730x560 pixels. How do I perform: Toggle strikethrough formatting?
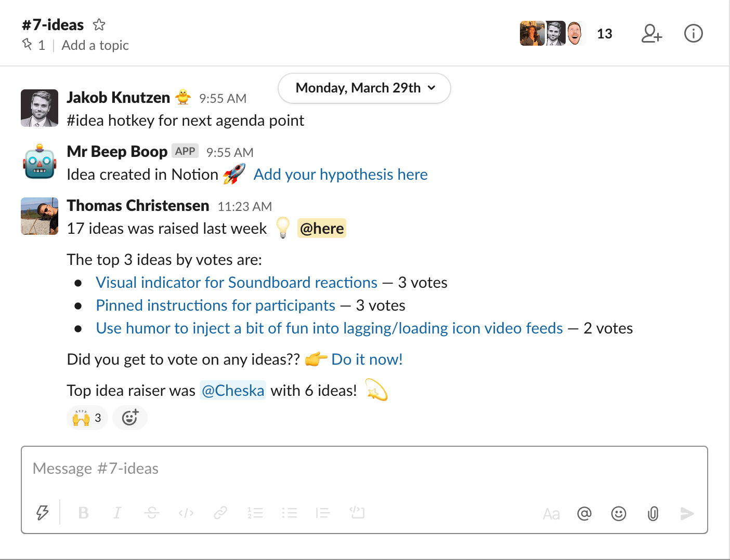pos(152,513)
